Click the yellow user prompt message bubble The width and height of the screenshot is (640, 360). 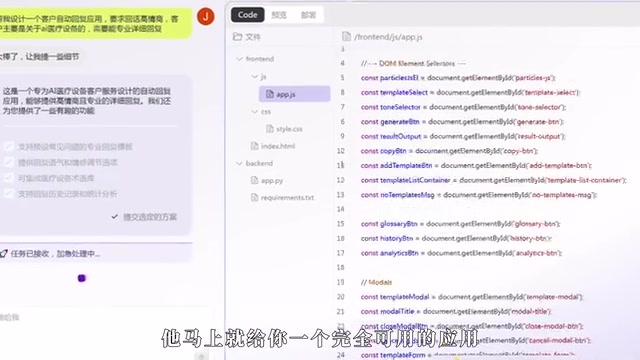95,24
